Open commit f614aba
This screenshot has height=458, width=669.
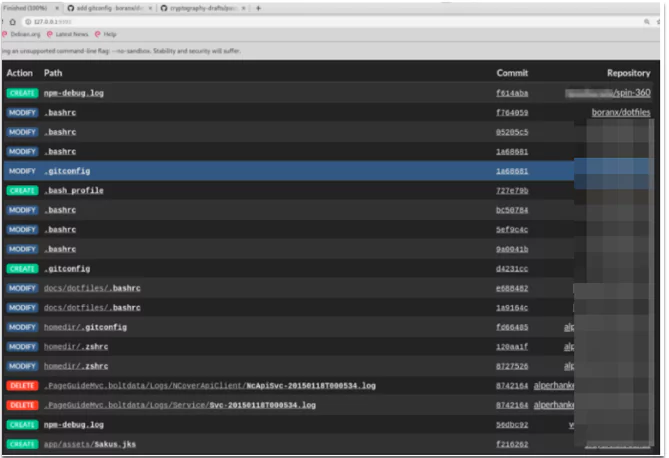point(512,93)
